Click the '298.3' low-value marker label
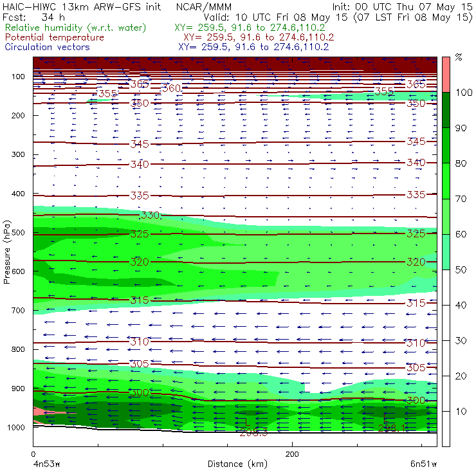 [254, 433]
